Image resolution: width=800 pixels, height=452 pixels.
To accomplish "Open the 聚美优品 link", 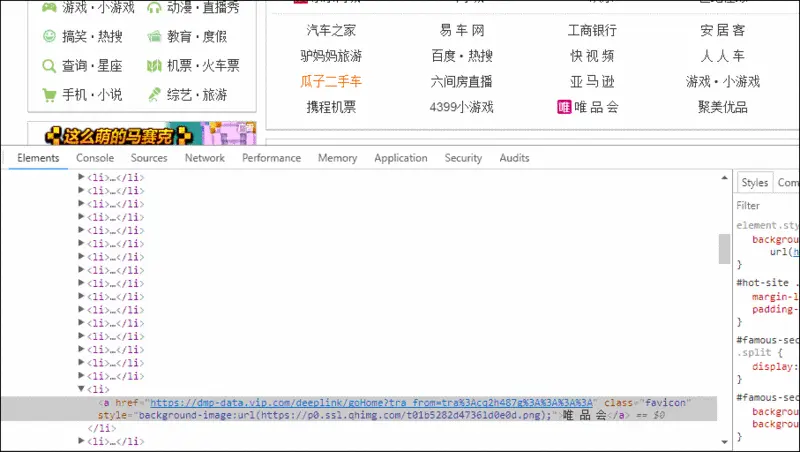I will [x=722, y=107].
